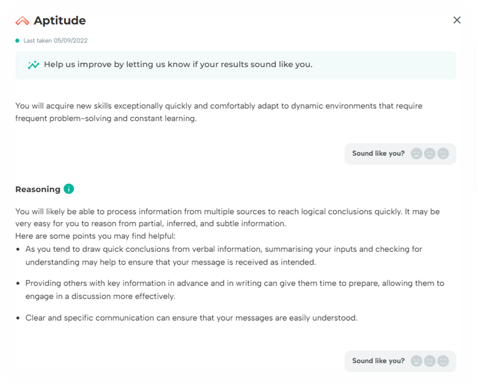Open the Reasoning info icon
The height and width of the screenshot is (387, 478).
(x=69, y=189)
